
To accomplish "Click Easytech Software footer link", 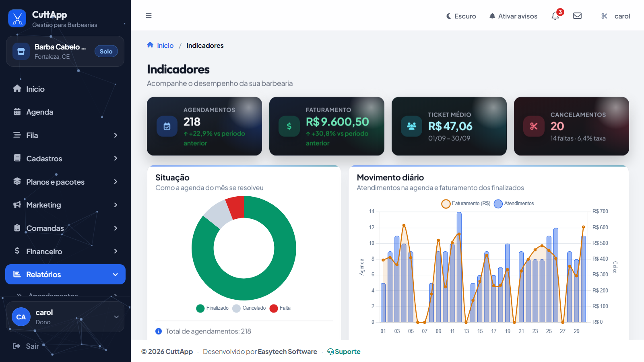I will pos(287,352).
